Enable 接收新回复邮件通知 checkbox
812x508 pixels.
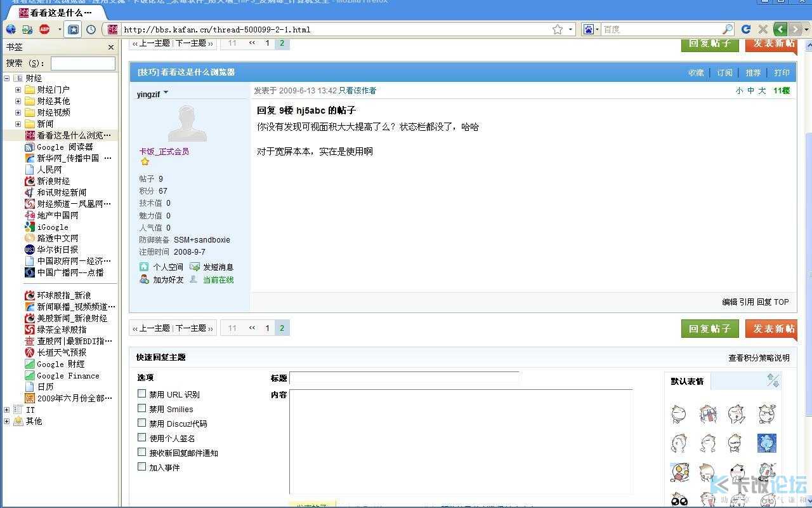142,452
